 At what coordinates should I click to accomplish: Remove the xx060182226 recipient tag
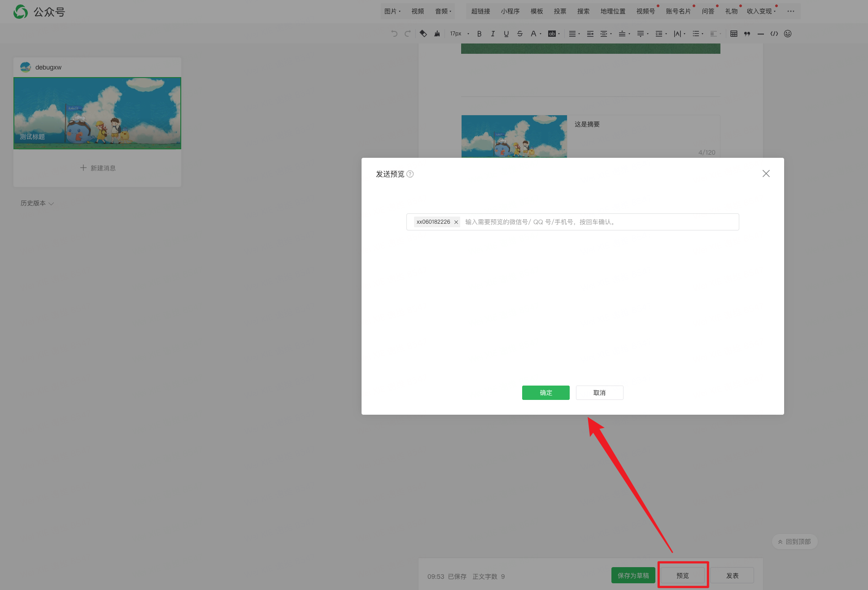[x=456, y=222]
